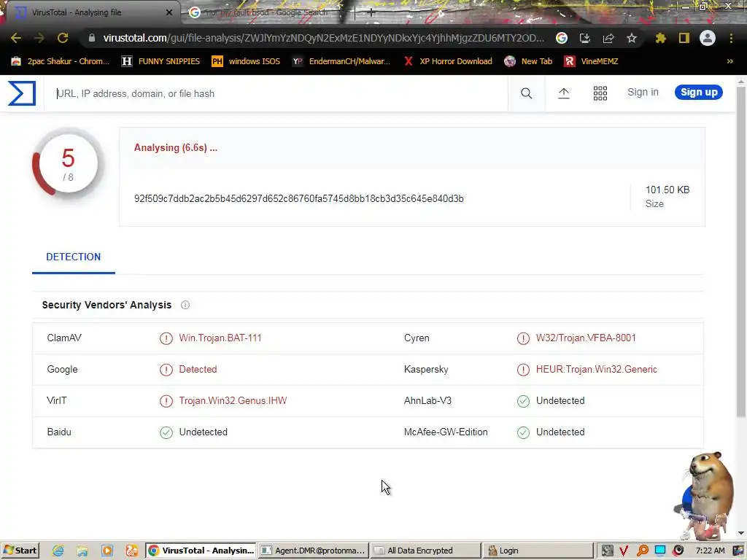Click the W32/Trojan.VFBA-8001 detection text
The image size is (747, 560).
click(x=586, y=338)
